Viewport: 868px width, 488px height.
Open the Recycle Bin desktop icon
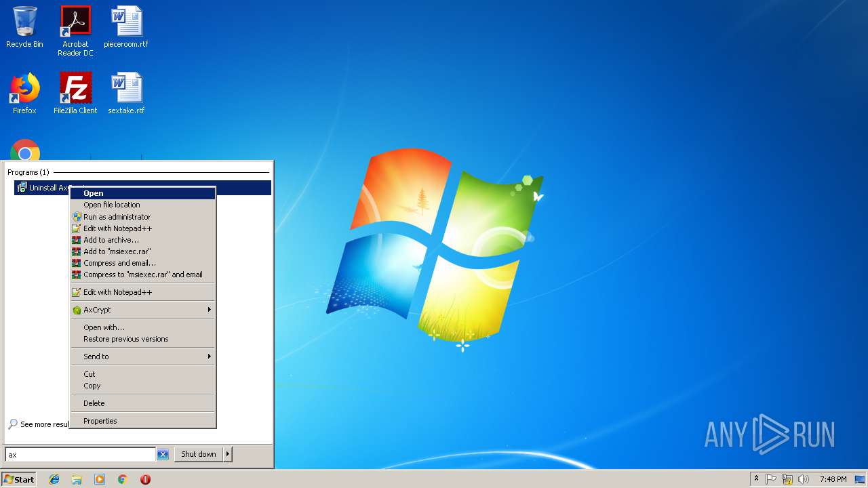(24, 27)
